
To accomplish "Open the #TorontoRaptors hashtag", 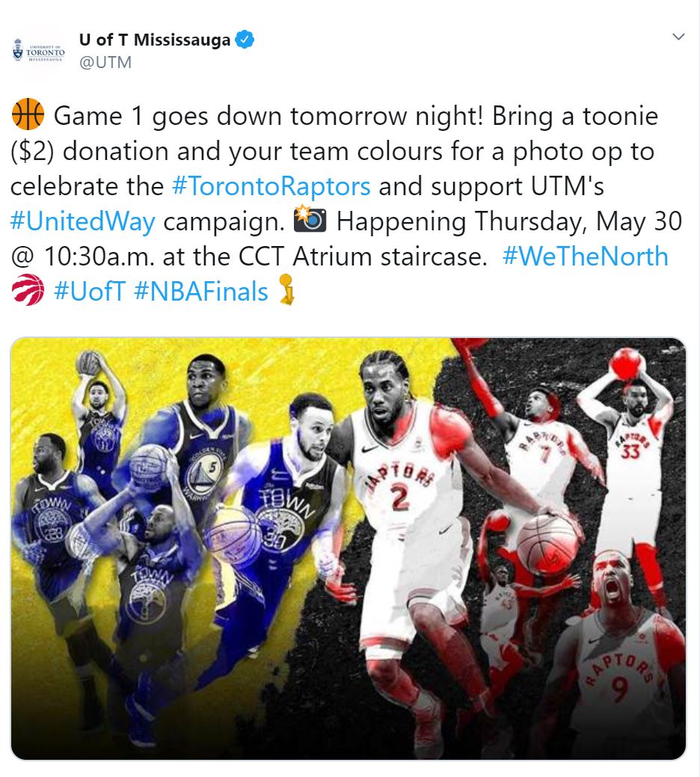I will pyautogui.click(x=271, y=186).
